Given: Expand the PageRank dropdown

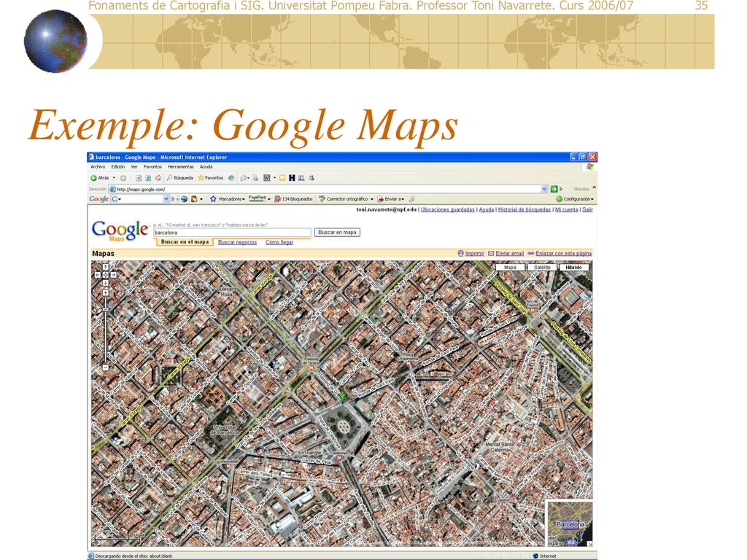Looking at the screenshot, I should pos(269,200).
